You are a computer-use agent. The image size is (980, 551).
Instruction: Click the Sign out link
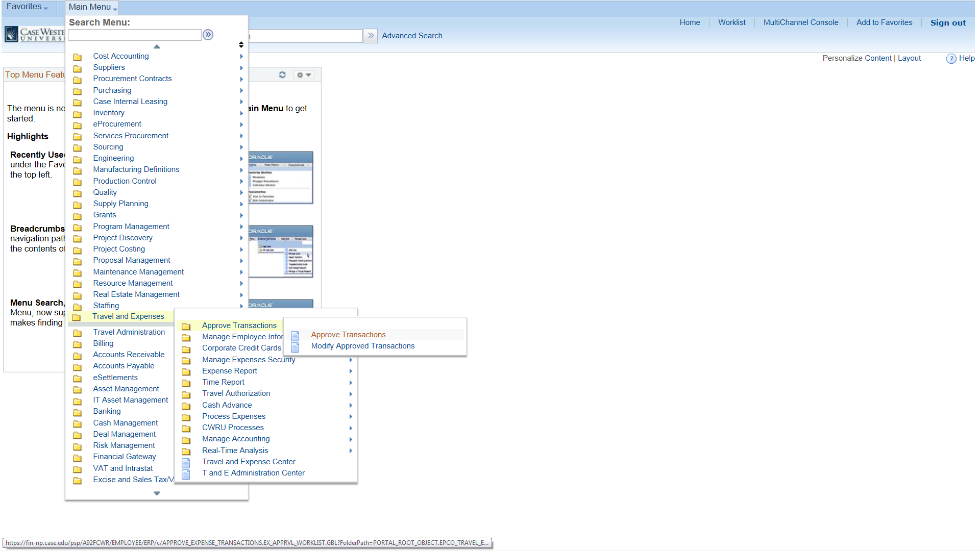coord(947,22)
